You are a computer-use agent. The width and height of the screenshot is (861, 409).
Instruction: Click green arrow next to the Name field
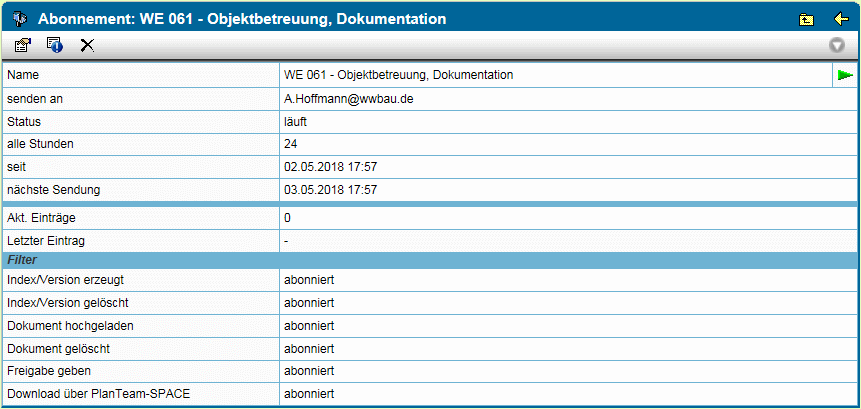click(x=845, y=75)
